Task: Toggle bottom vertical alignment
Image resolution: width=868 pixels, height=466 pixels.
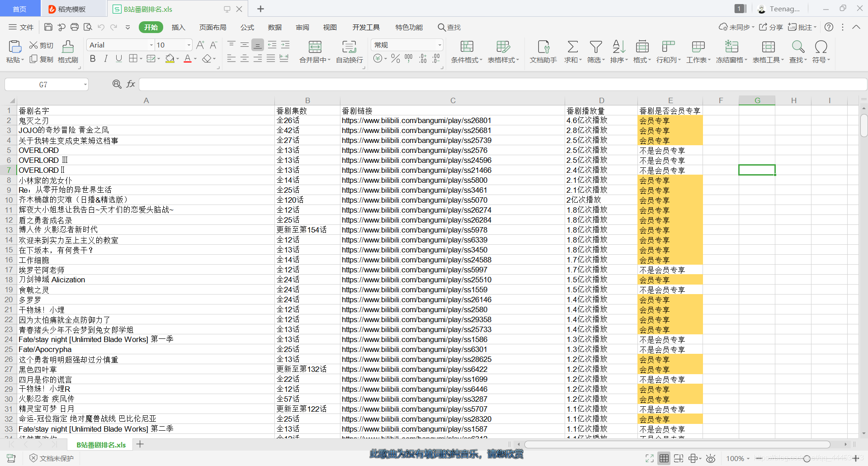Action: (258, 45)
